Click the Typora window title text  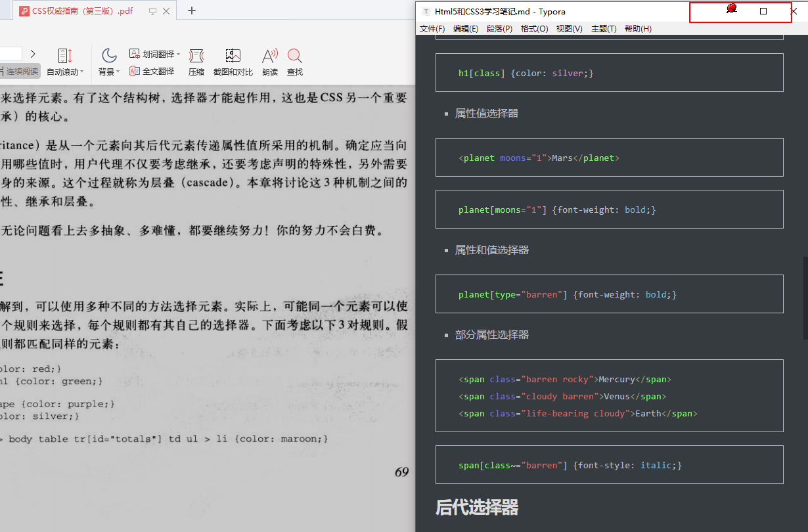click(x=500, y=11)
